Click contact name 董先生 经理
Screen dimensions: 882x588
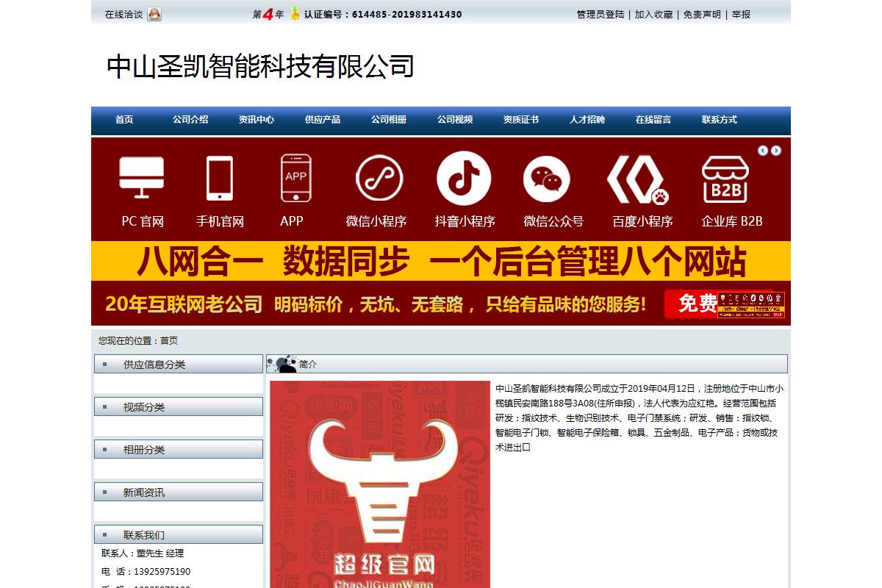(160, 553)
